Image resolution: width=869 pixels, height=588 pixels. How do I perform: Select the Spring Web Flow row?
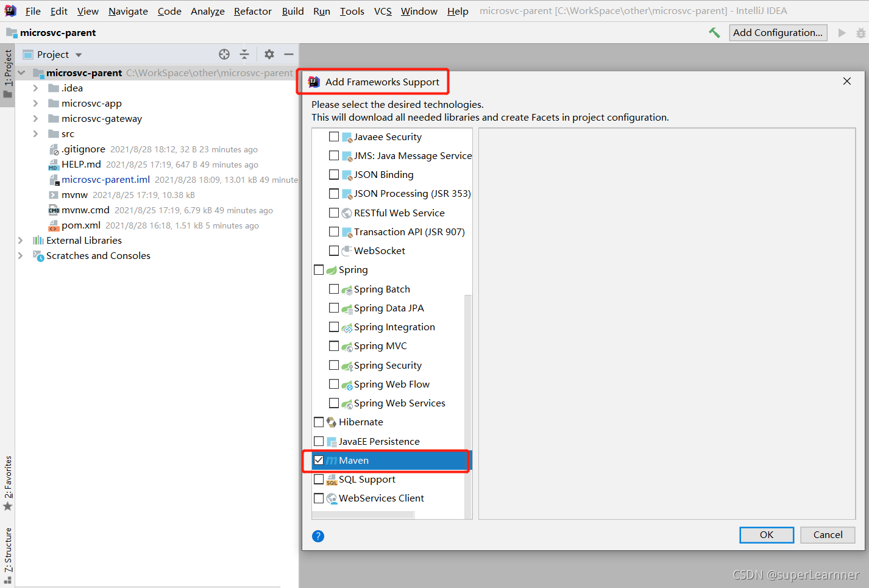click(x=392, y=384)
